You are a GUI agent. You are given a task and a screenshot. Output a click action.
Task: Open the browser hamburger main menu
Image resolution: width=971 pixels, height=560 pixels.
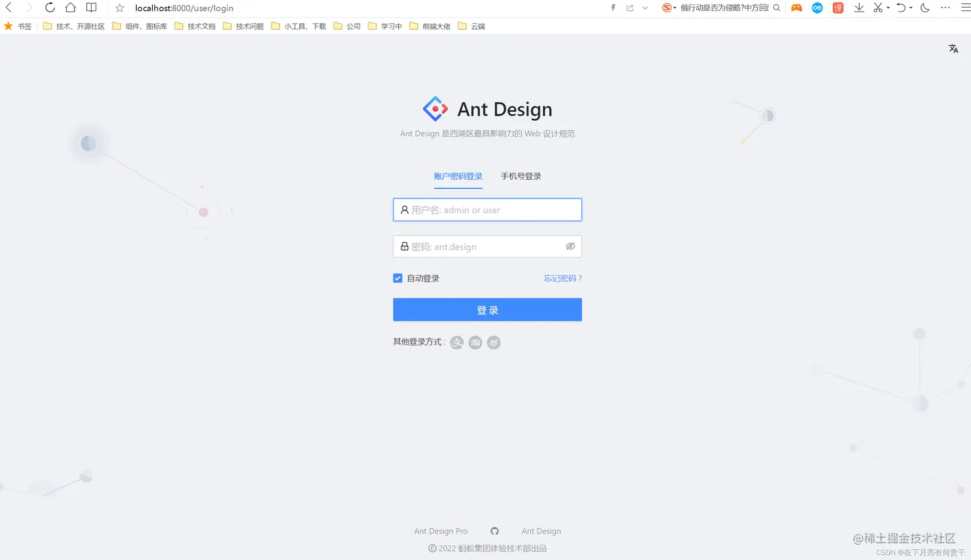(x=965, y=8)
